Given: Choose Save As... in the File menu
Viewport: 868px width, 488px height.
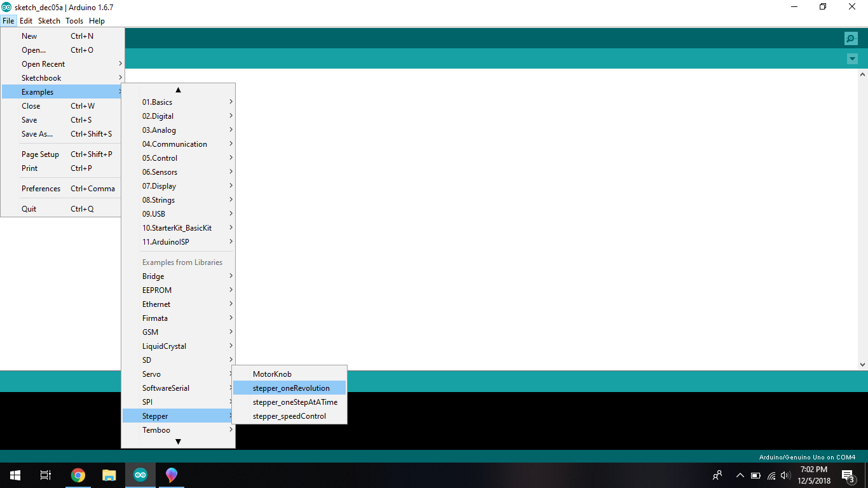Looking at the screenshot, I should (x=62, y=134).
